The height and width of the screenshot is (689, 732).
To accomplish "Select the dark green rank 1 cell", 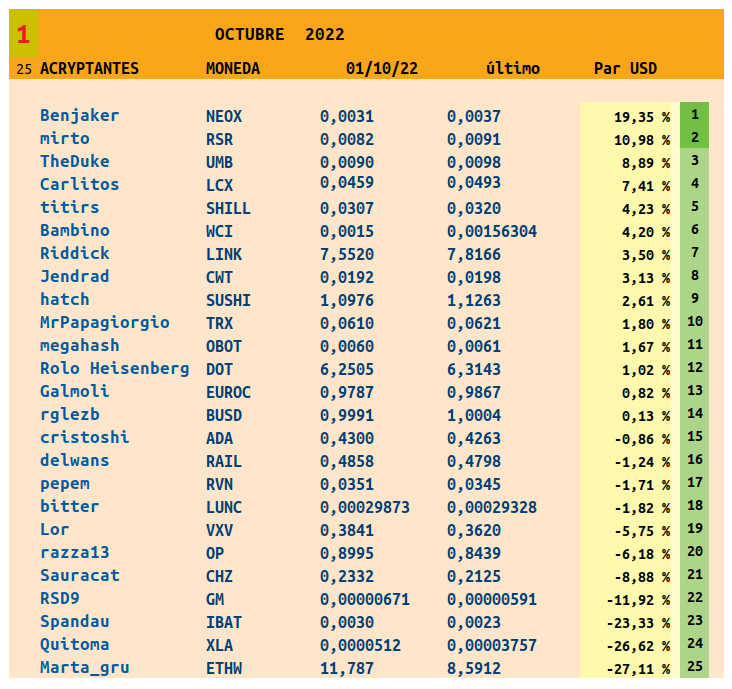I will pyautogui.click(x=694, y=115).
